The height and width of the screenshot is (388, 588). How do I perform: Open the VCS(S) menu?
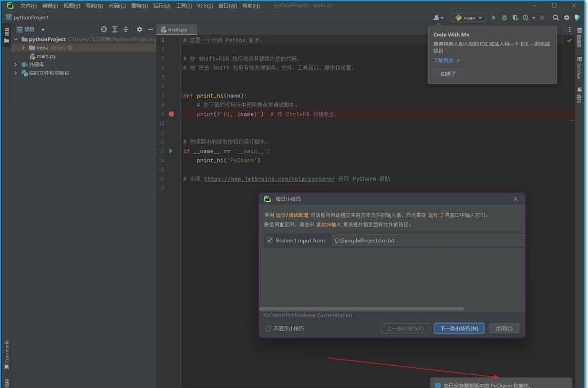click(205, 6)
